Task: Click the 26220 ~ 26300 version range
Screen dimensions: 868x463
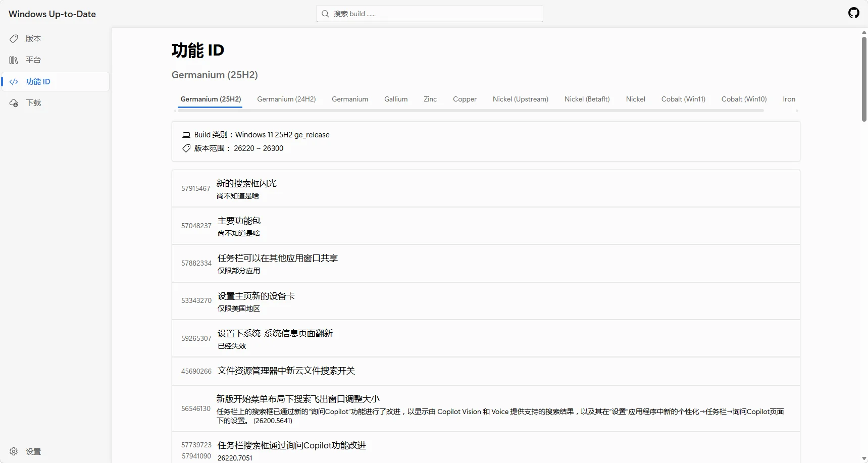Action: point(259,148)
